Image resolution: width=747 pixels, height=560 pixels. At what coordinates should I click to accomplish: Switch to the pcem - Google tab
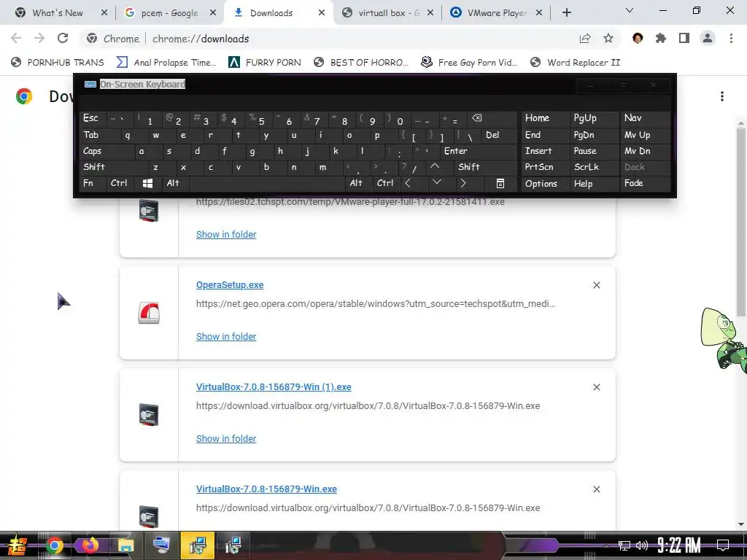169,13
